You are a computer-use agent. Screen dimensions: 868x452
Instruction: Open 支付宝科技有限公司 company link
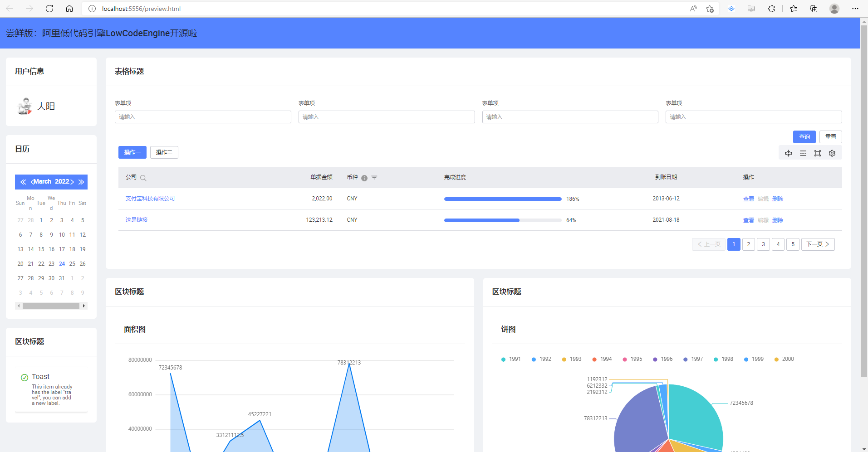click(150, 199)
